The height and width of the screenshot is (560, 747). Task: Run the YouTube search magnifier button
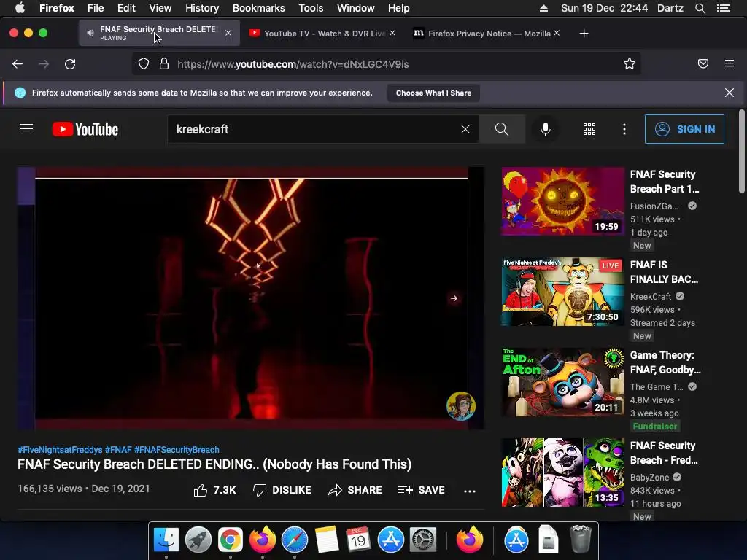(501, 129)
